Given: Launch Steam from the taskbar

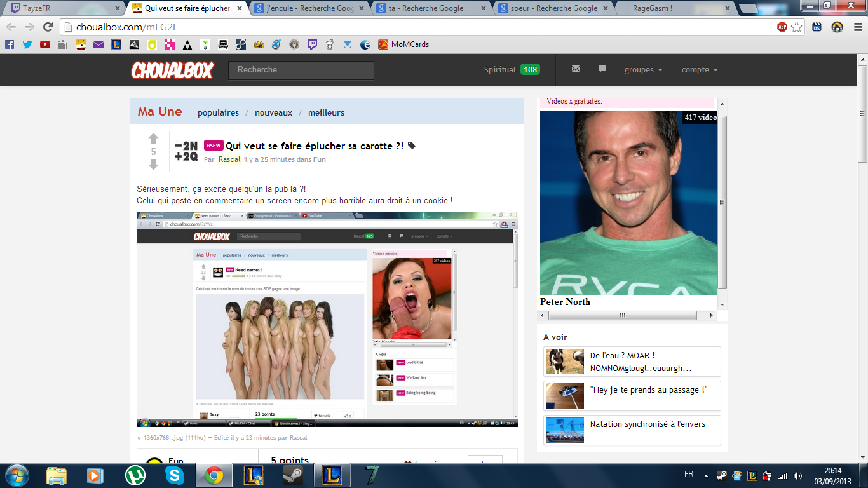Looking at the screenshot, I should point(293,475).
